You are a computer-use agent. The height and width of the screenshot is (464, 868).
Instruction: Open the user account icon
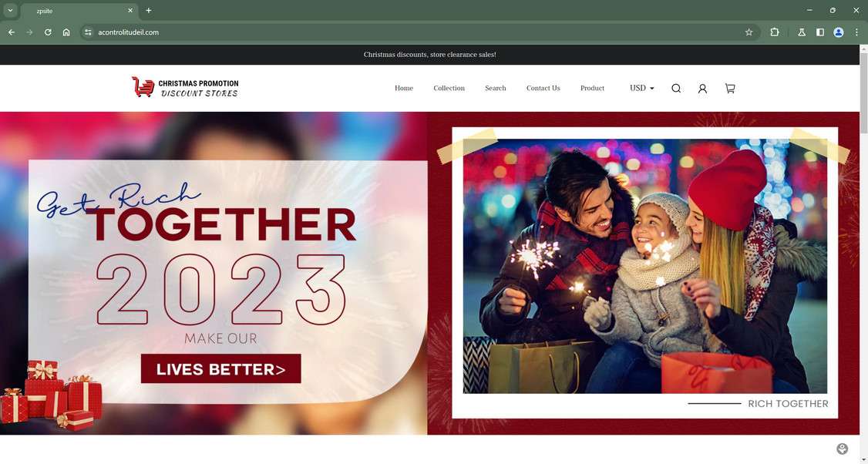pos(702,89)
